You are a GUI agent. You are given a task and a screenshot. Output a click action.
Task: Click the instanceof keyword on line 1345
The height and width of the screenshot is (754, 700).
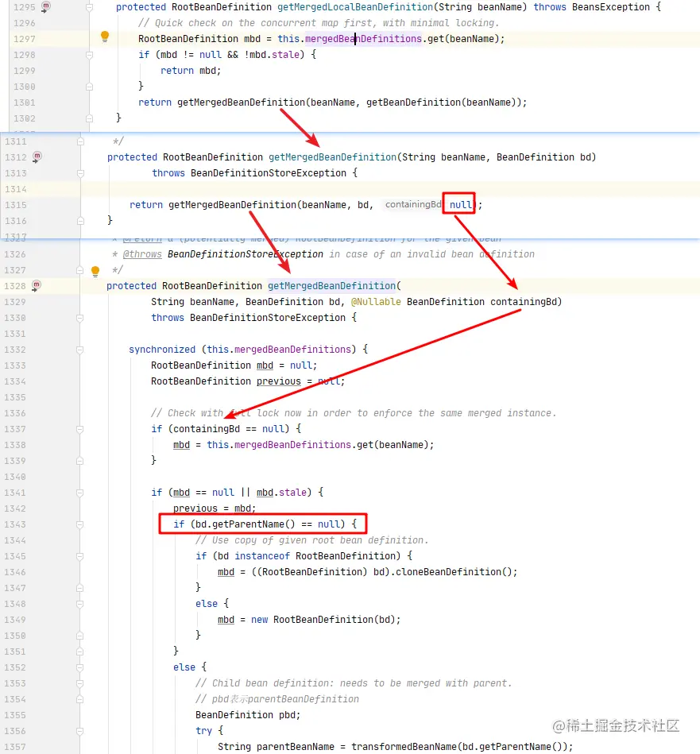click(262, 556)
